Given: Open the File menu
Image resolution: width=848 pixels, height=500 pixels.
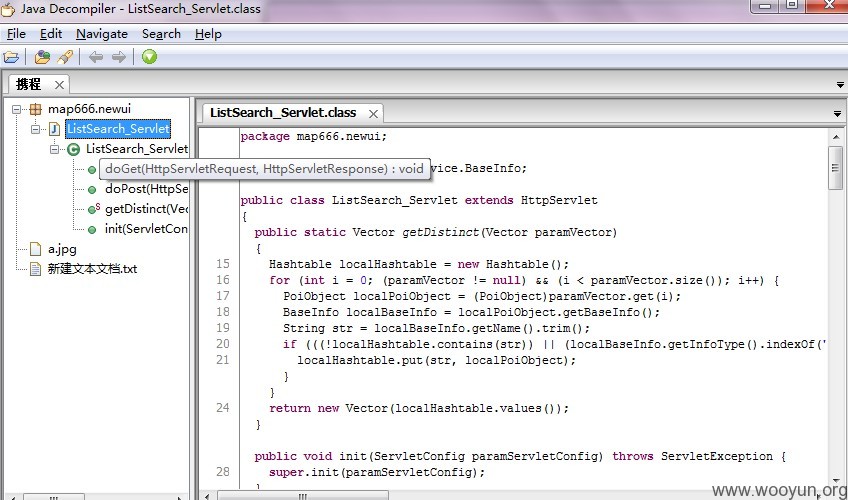Looking at the screenshot, I should 16,34.
